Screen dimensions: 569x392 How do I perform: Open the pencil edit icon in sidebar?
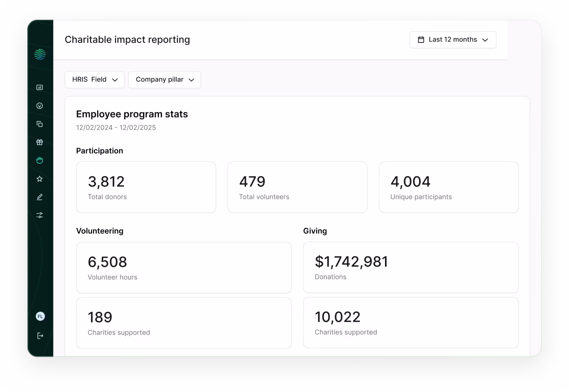click(39, 197)
